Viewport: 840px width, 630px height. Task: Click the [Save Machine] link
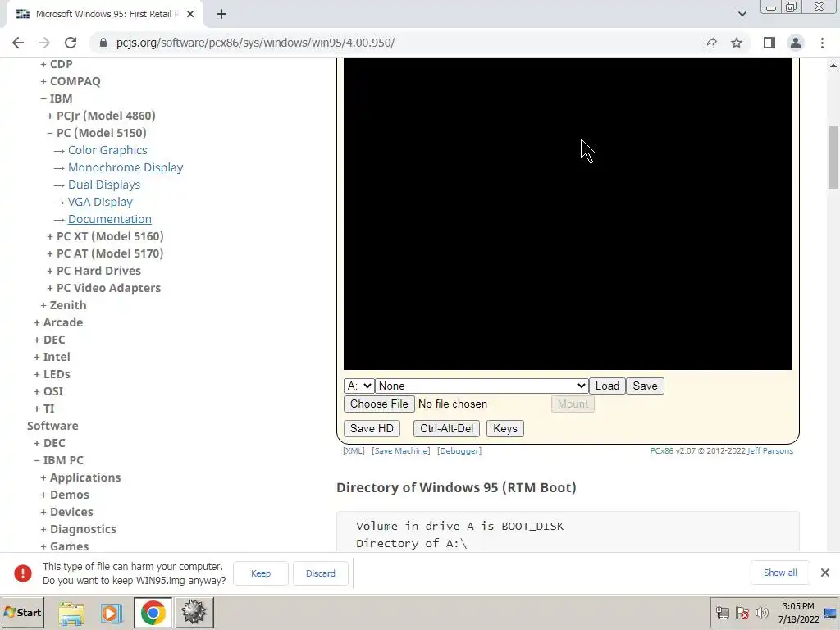400,450
